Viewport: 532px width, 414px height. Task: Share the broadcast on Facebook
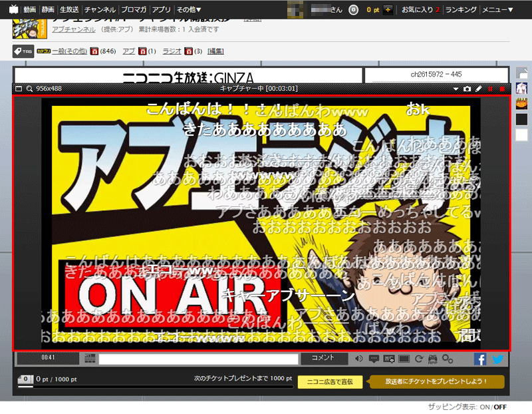point(480,359)
